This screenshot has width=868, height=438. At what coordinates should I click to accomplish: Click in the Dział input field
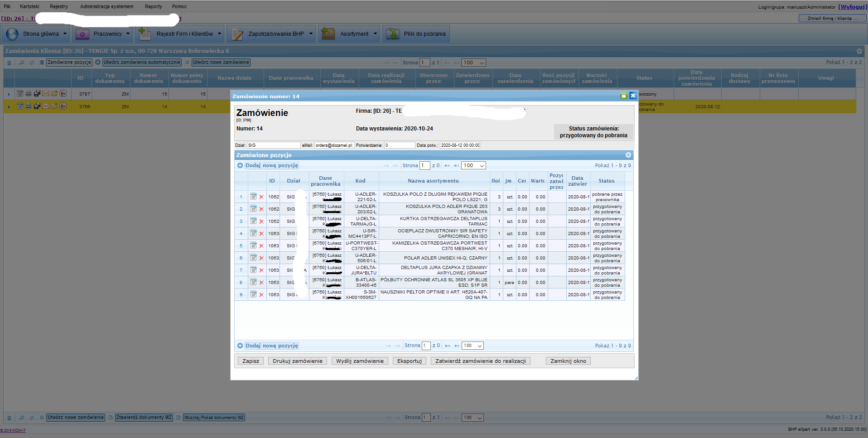click(x=274, y=145)
